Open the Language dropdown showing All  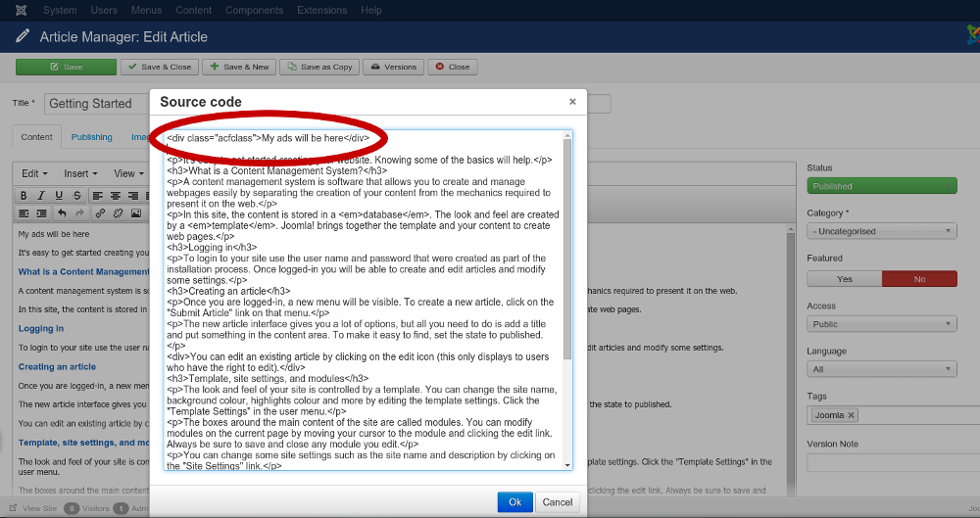(881, 369)
